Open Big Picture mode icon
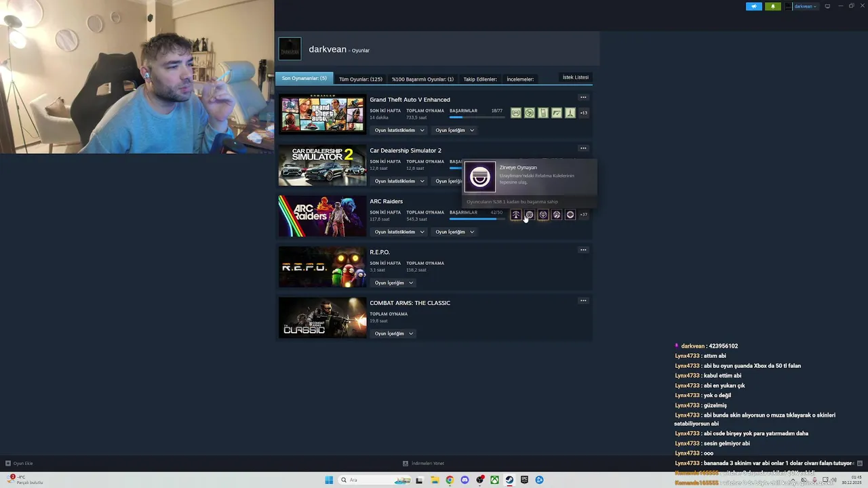The width and height of the screenshot is (868, 488). coord(827,6)
